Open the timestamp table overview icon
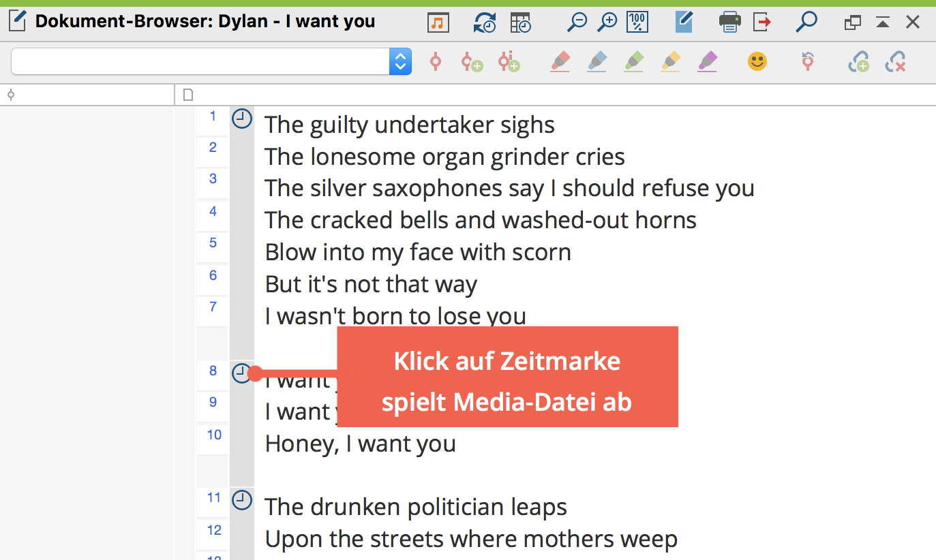This screenshot has height=560, width=936. (521, 22)
